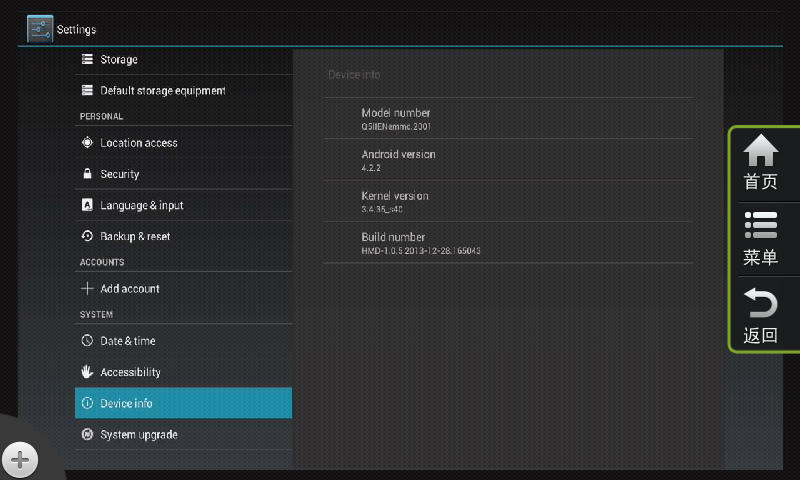Click the Date & time clock icon
The height and width of the screenshot is (480, 800).
(x=87, y=341)
